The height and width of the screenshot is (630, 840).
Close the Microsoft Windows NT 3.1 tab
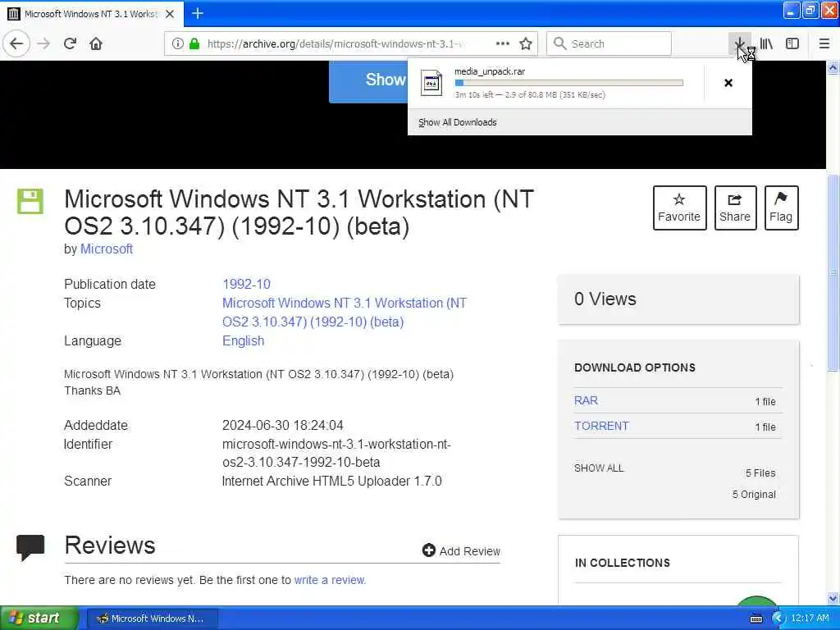(x=170, y=14)
